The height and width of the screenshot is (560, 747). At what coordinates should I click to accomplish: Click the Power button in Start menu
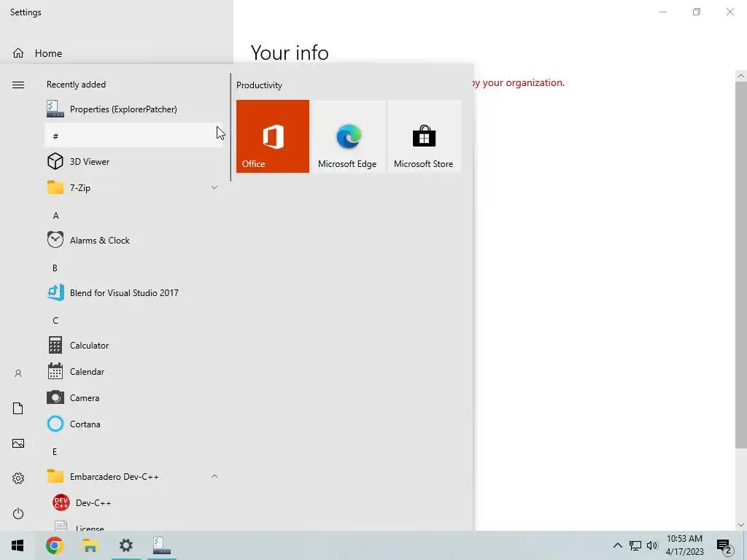click(18, 513)
